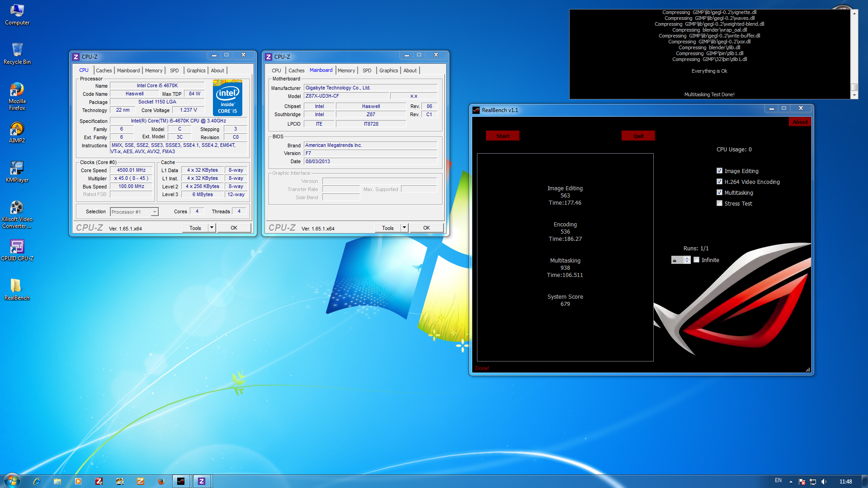Click the volume speaker tray icon

pos(824,481)
